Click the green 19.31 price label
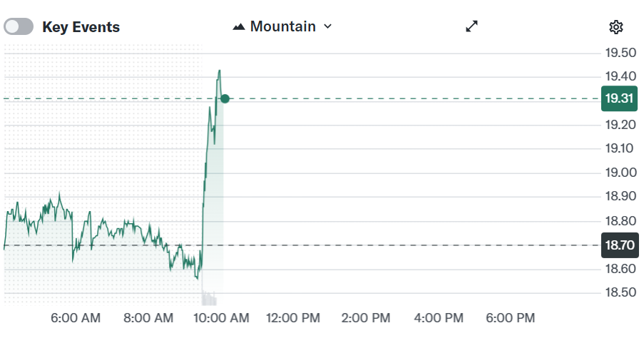This screenshot has width=644, height=343. (619, 98)
